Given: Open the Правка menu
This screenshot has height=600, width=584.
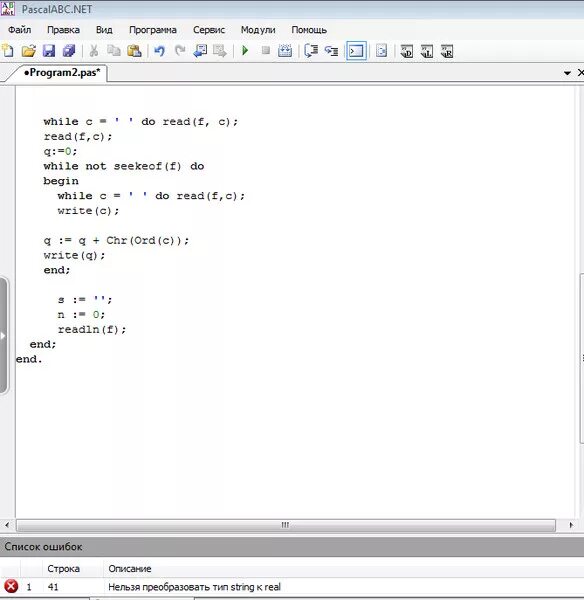Looking at the screenshot, I should [x=63, y=30].
